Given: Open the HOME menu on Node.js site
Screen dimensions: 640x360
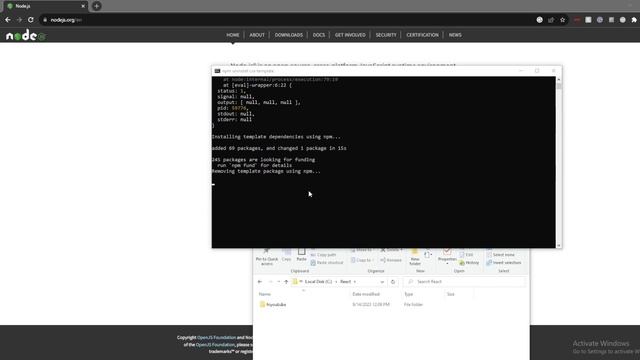Looking at the screenshot, I should coord(233,35).
